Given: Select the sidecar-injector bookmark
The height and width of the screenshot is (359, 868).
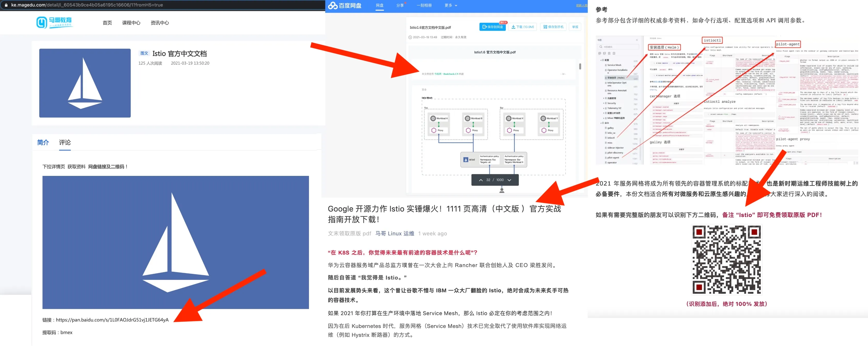Looking at the screenshot, I should (615, 148).
